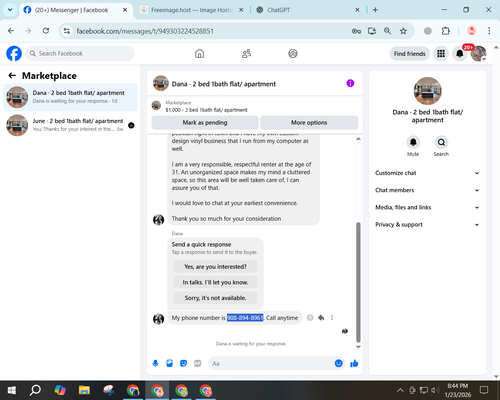Click the browser back arrow
The image size is (500, 400).
[x=11, y=31]
